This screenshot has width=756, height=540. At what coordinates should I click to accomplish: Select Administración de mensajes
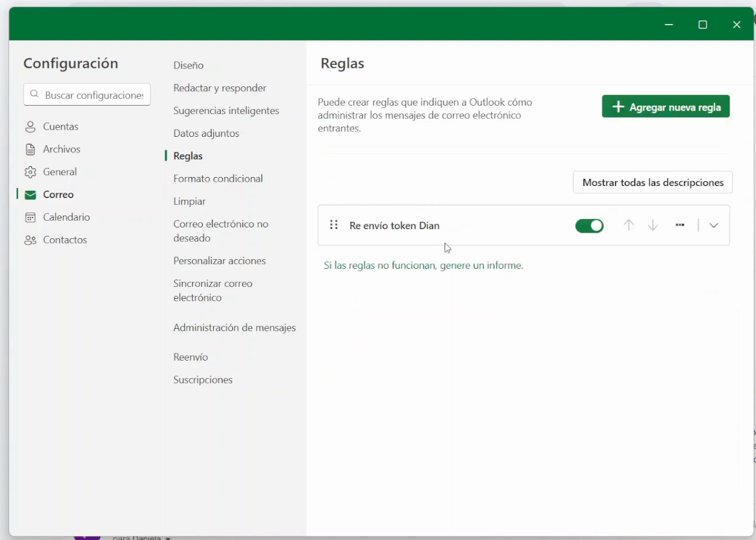click(235, 328)
